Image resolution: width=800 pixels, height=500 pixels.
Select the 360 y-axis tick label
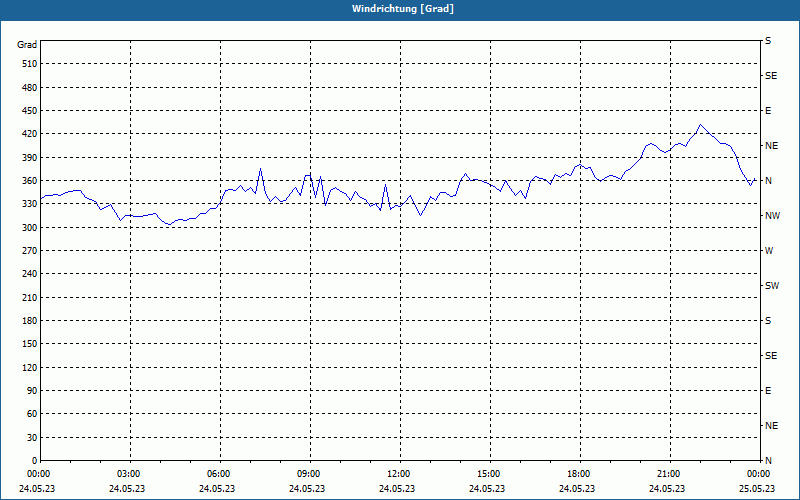pos(30,181)
